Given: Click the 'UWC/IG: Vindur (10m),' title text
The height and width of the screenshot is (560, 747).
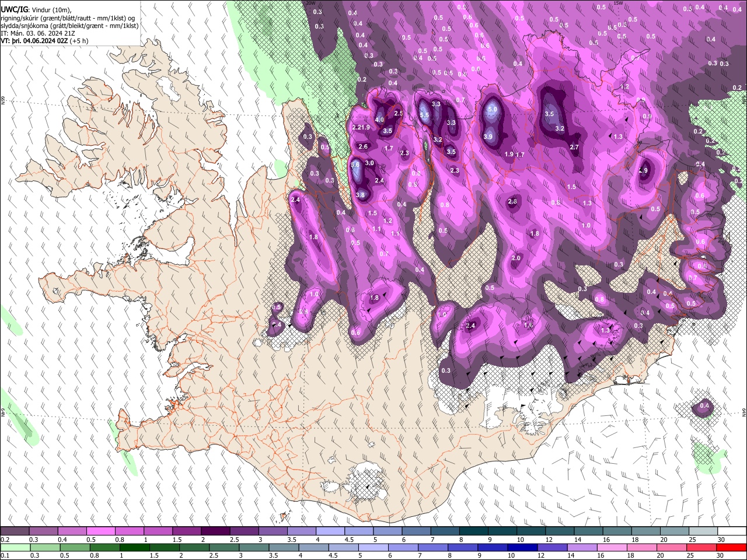Looking at the screenshot, I should coord(37,9).
